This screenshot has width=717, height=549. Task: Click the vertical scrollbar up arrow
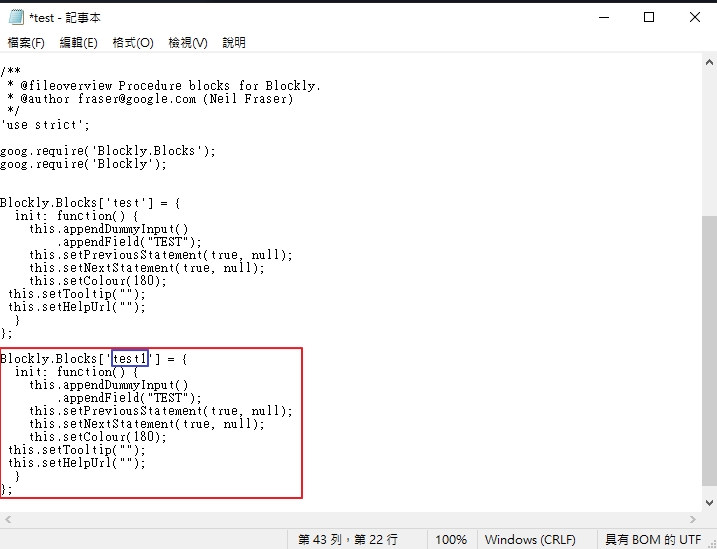709,63
